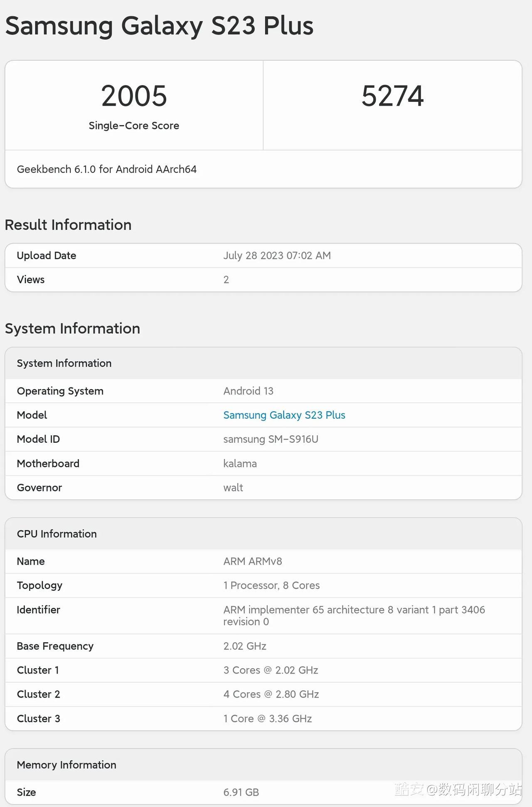Click the System Information table header
The height and width of the screenshot is (807, 532).
[264, 363]
